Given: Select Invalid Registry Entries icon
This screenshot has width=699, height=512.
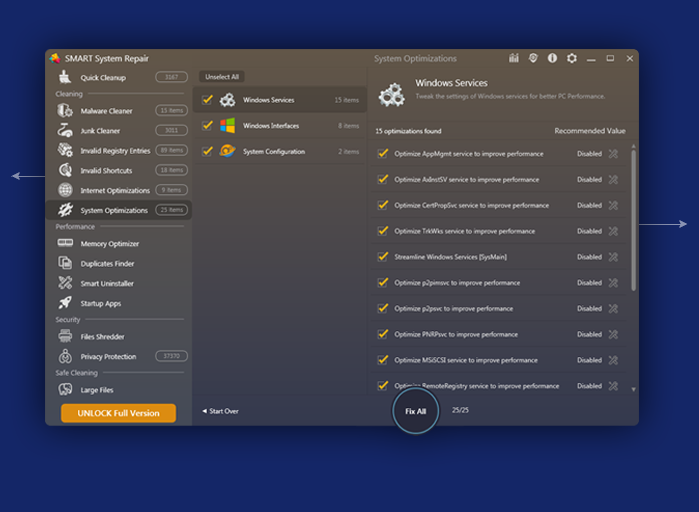Looking at the screenshot, I should pyautogui.click(x=65, y=150).
